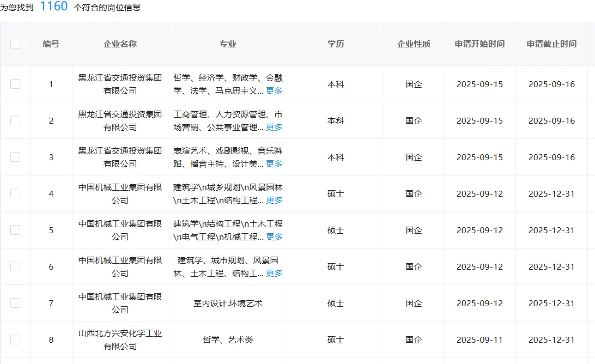This screenshot has width=595, height=364.
Task: Check the box for row 1
Action: tap(15, 84)
